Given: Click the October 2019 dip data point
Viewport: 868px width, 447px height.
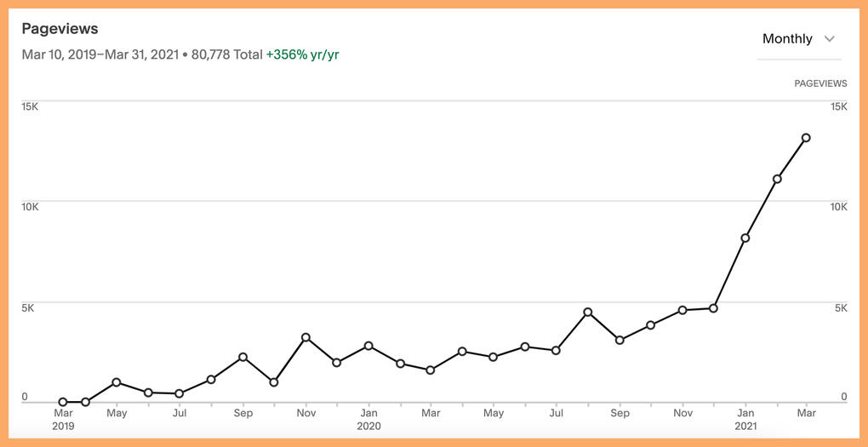Looking at the screenshot, I should click(274, 382).
